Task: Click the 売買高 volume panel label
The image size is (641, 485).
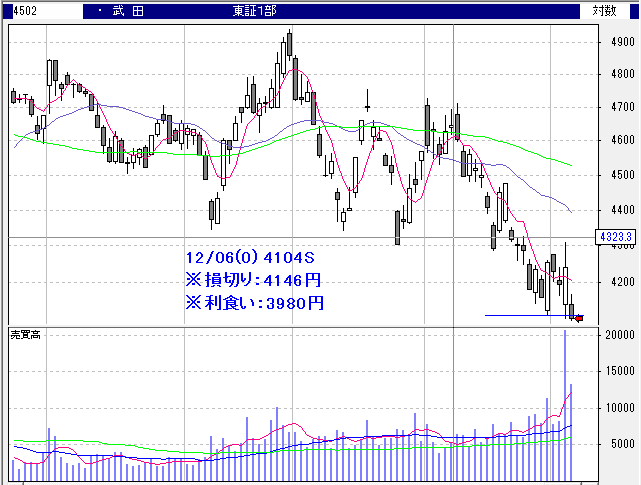Action: [x=26, y=332]
